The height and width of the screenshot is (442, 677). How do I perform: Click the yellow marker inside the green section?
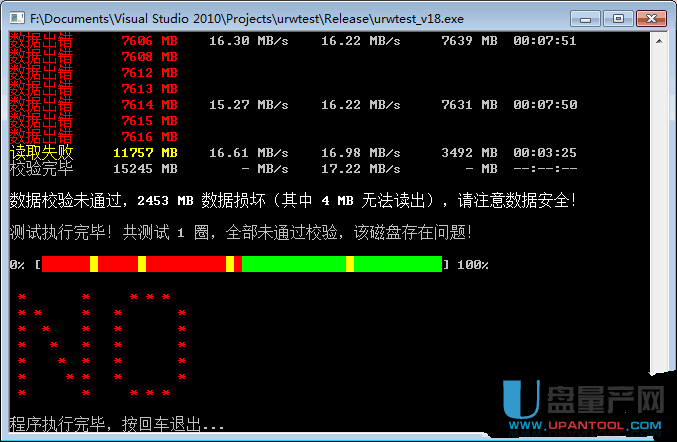[x=350, y=264]
